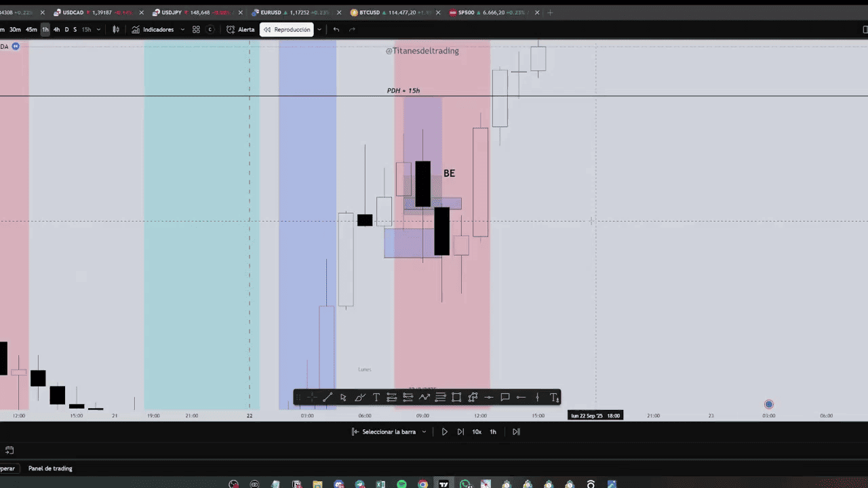Select the brush drawing tool
This screenshot has width=868, height=488.
359,397
